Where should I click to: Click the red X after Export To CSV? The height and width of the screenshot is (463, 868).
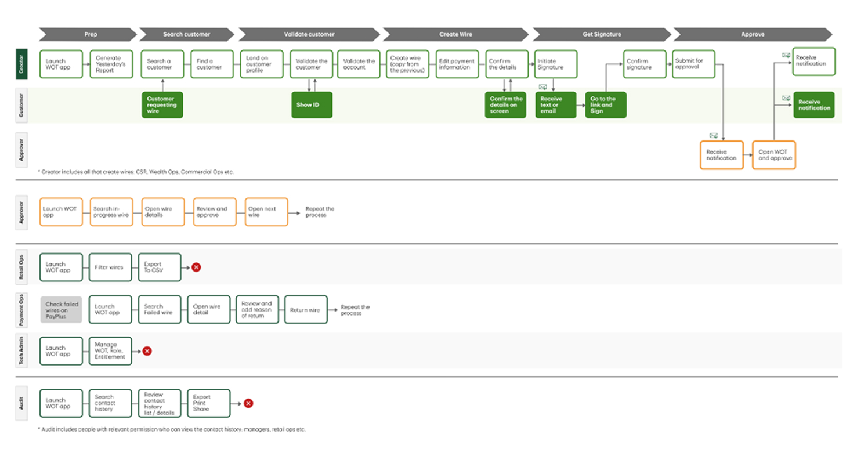[x=196, y=267]
